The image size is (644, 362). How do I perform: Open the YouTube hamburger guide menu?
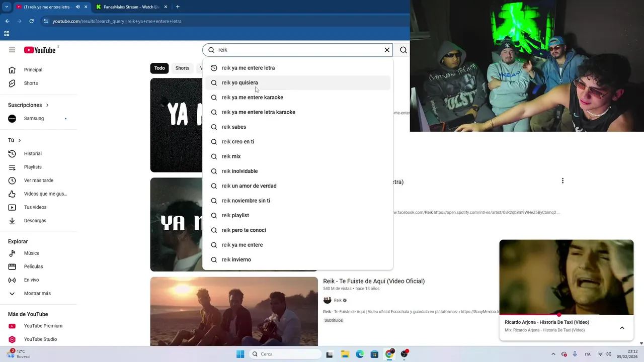12,50
